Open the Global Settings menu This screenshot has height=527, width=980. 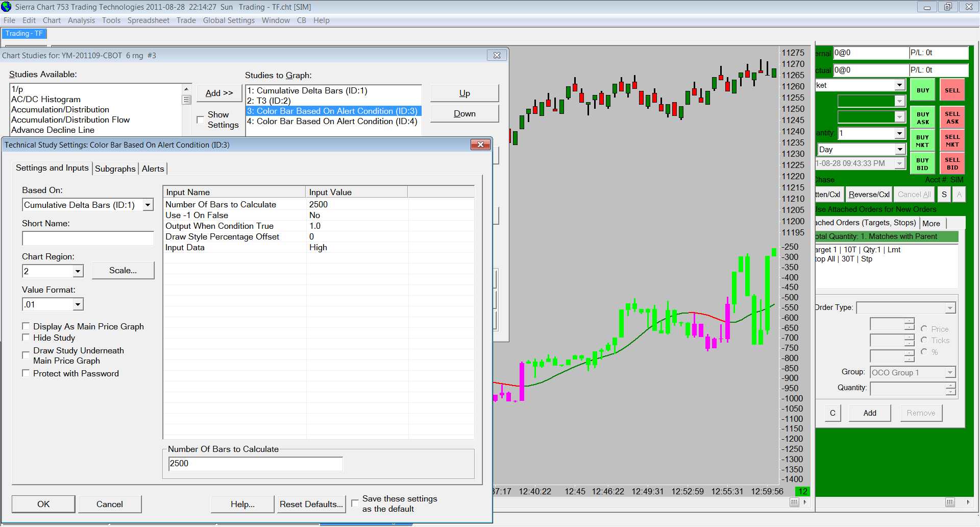click(x=229, y=20)
